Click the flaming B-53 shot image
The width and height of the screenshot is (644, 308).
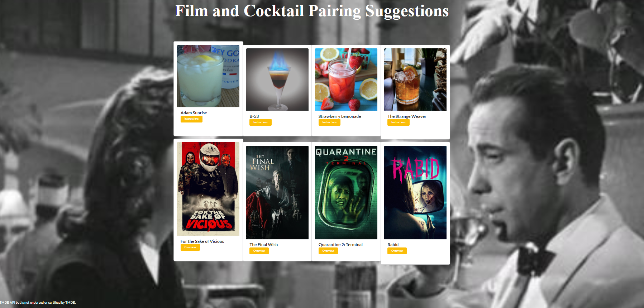tap(277, 80)
